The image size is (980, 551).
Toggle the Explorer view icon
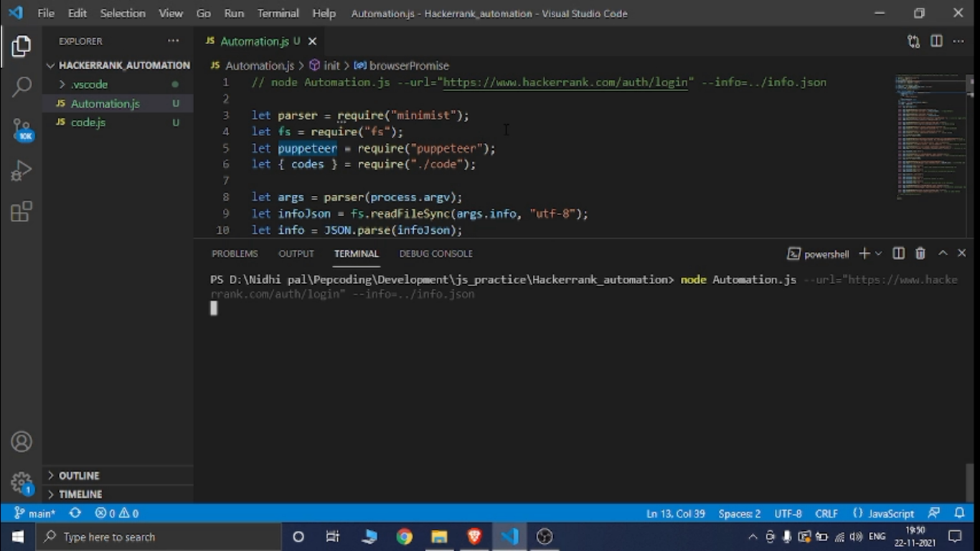(x=22, y=47)
